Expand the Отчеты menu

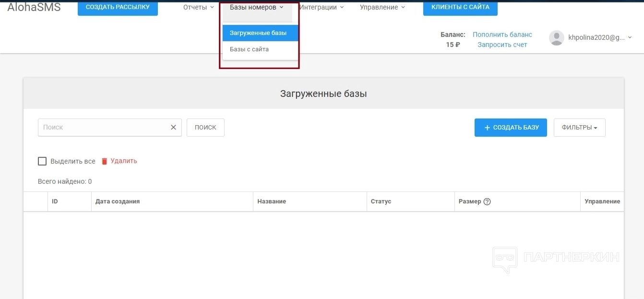pyautogui.click(x=198, y=7)
